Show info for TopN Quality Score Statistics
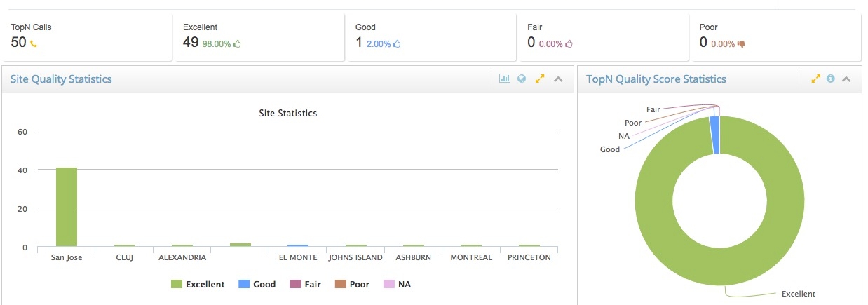This screenshot has height=305, width=868. pyautogui.click(x=831, y=79)
